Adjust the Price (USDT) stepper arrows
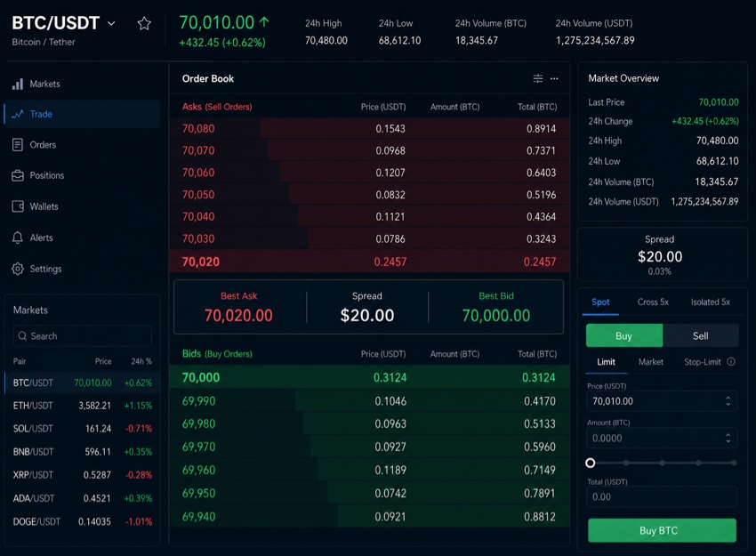Viewport: 756px width, 556px height. coord(728,401)
